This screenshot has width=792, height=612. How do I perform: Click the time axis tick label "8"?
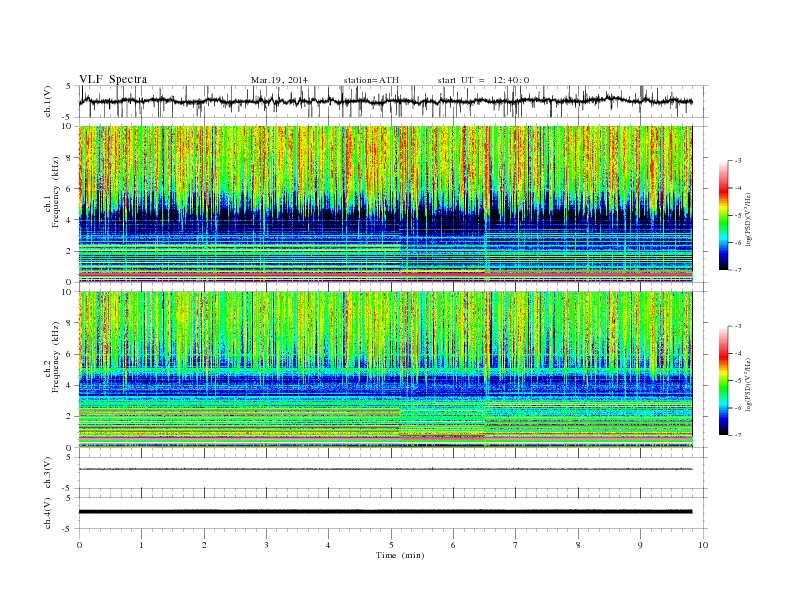578,545
